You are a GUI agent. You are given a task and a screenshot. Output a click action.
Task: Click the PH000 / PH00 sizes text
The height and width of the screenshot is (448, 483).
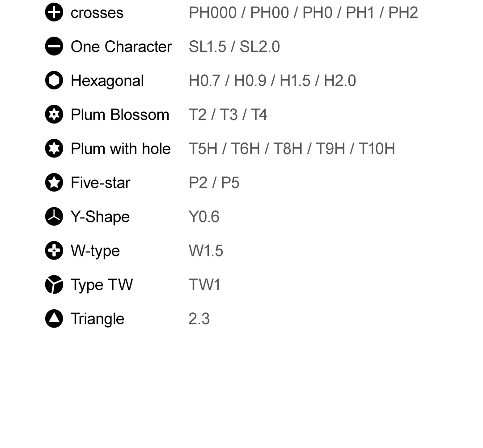[303, 13]
